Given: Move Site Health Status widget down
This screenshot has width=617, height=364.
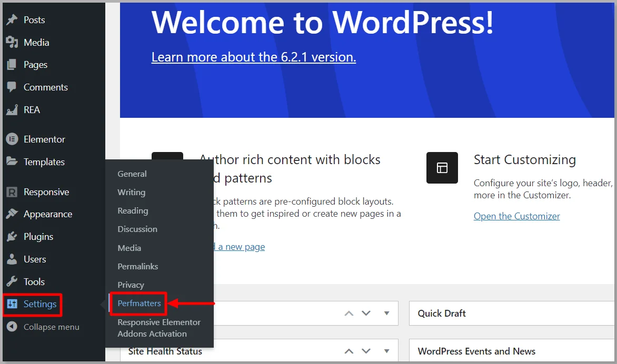Looking at the screenshot, I should point(366,351).
